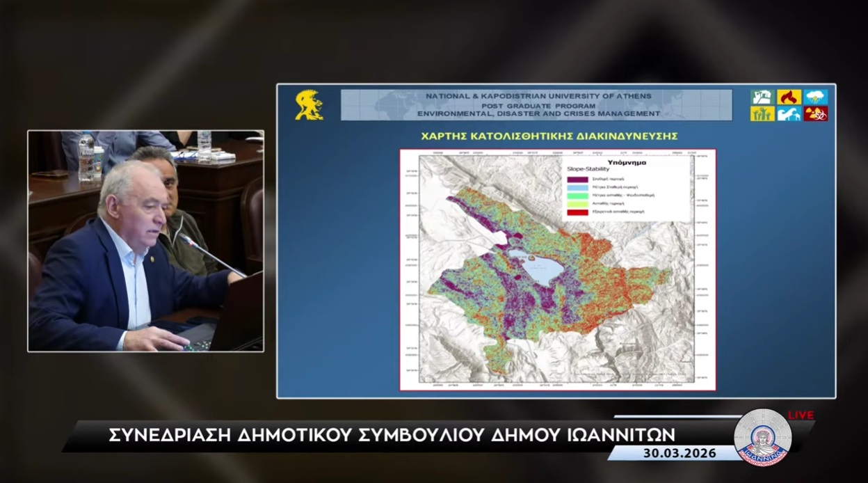Click the yellow raised-hands icon
Screen dimensions: 868x483
pyautogui.click(x=762, y=113)
